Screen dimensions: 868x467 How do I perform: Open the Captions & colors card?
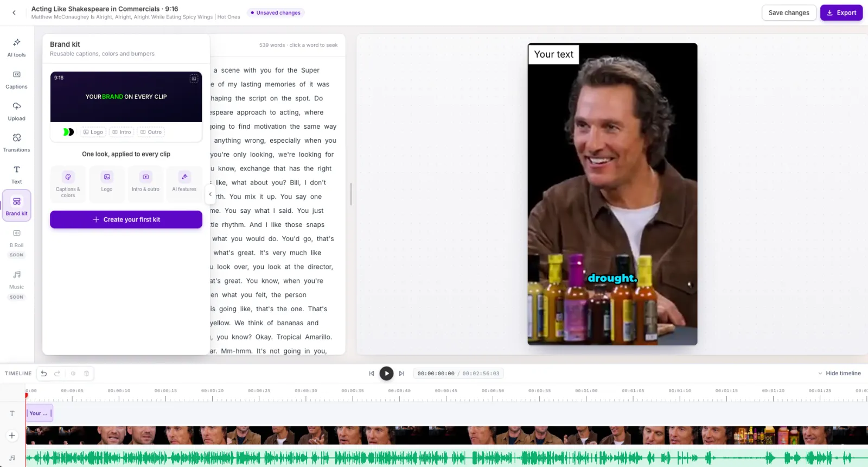(x=68, y=185)
